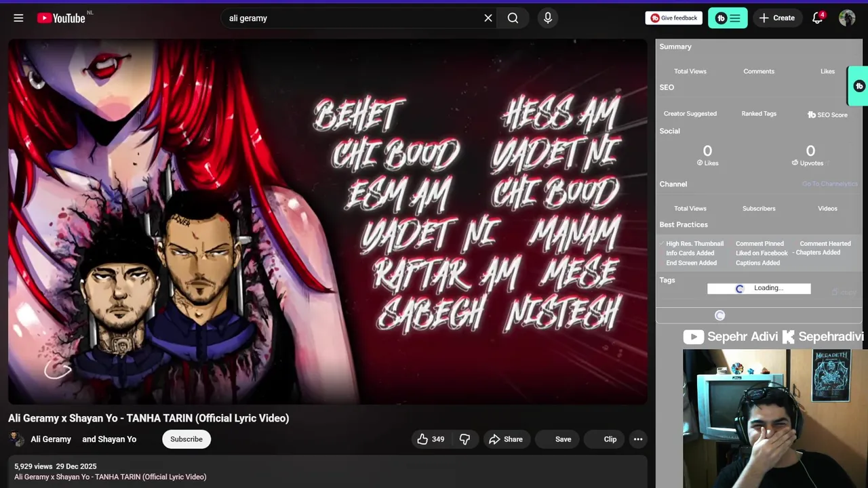Click the Summary 'Comments' label

pyautogui.click(x=759, y=71)
